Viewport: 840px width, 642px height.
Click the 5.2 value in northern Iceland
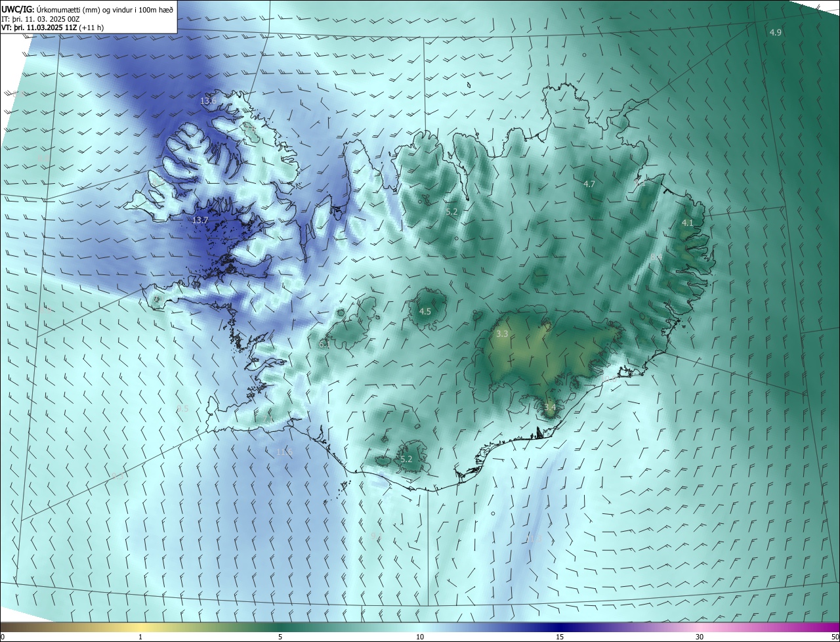coord(451,211)
